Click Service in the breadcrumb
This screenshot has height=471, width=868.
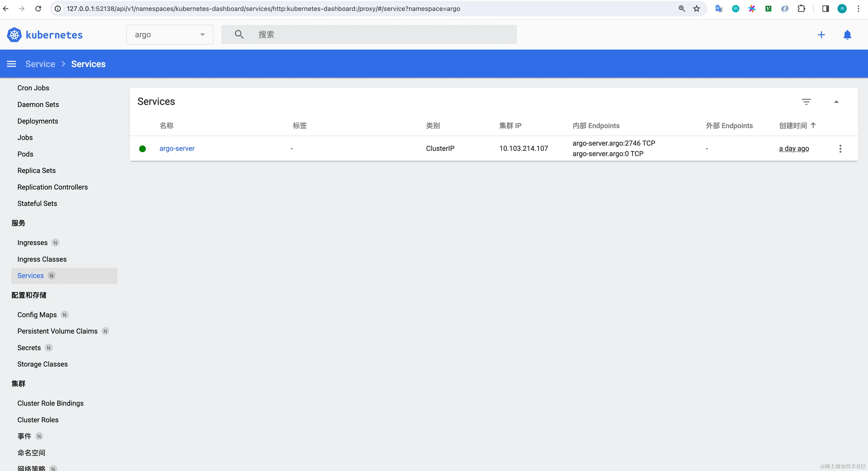40,64
